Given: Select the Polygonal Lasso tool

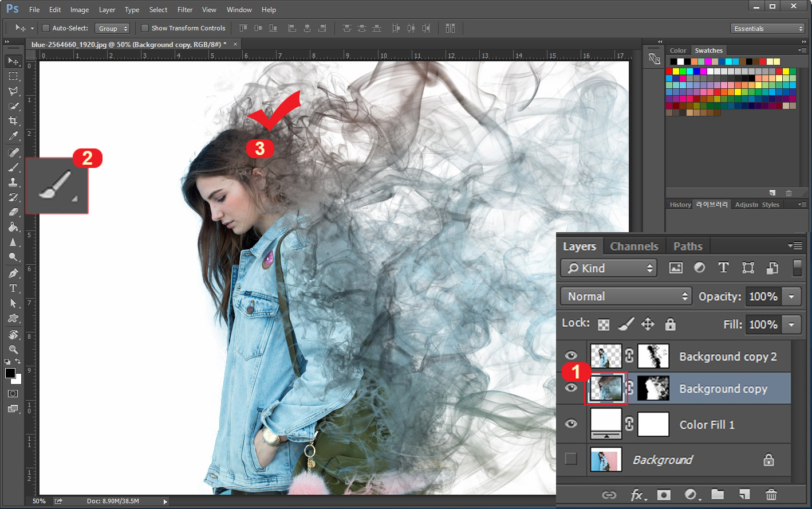Looking at the screenshot, I should (13, 91).
